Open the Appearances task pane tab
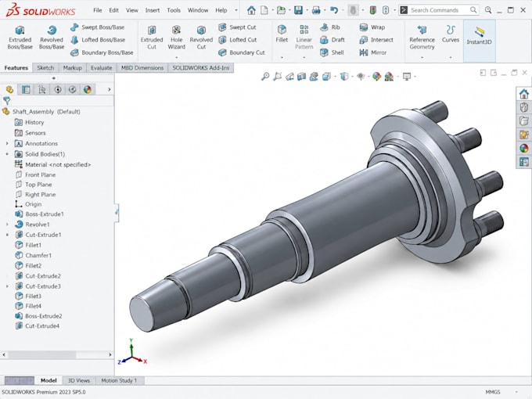 [524, 149]
